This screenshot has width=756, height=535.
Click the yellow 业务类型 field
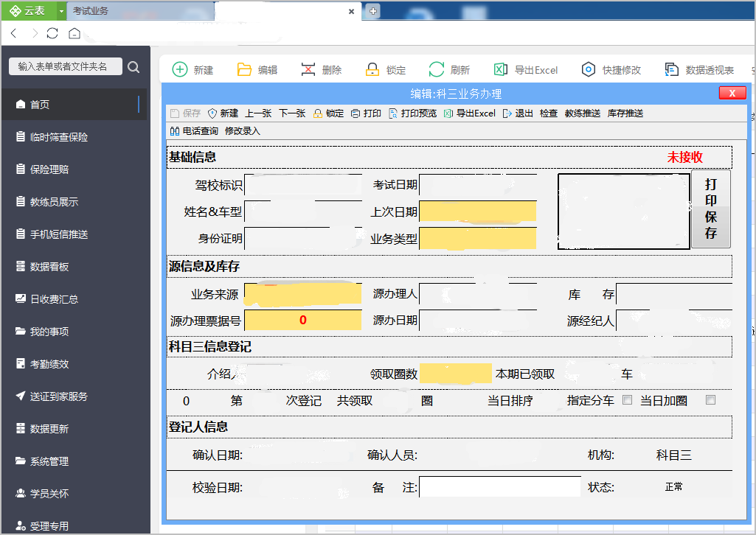click(x=478, y=238)
